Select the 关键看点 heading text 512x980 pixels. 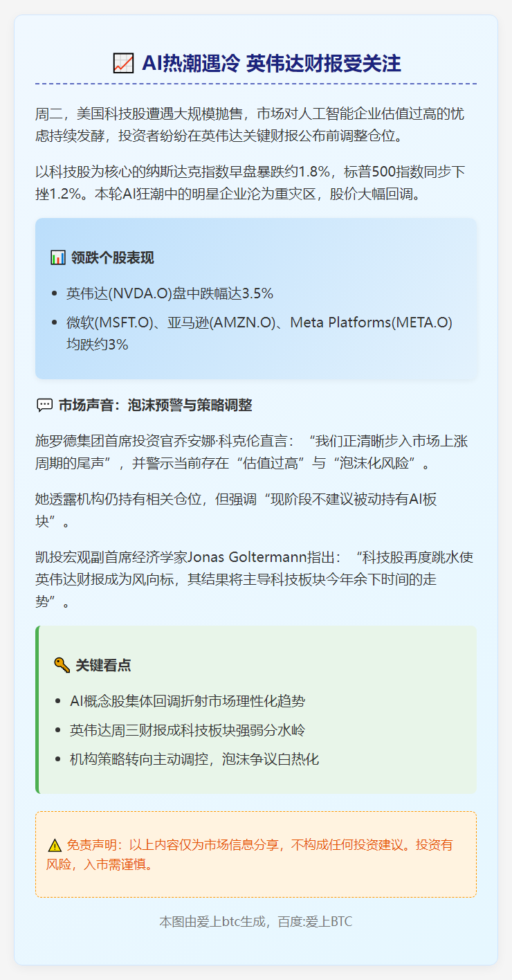pyautogui.click(x=103, y=665)
